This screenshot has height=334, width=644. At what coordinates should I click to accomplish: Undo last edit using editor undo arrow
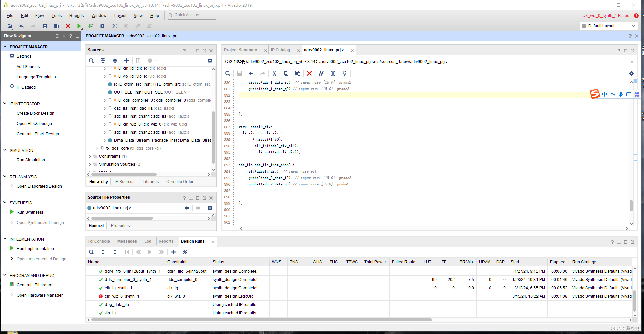click(x=251, y=73)
